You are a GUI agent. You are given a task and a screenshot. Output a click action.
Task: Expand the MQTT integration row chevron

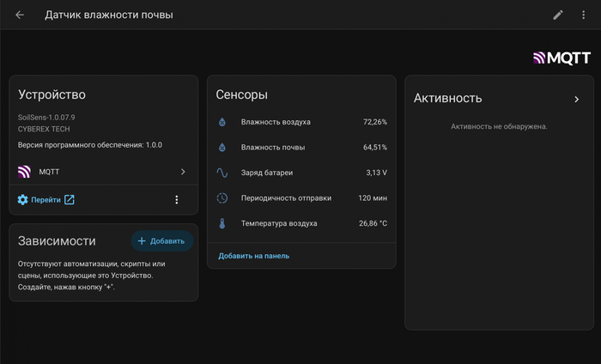[x=183, y=172]
